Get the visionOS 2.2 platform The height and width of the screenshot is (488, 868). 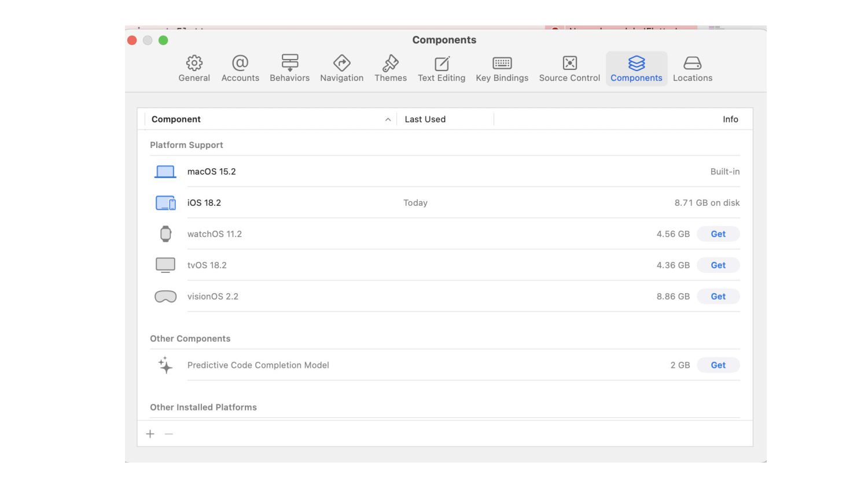tap(718, 297)
